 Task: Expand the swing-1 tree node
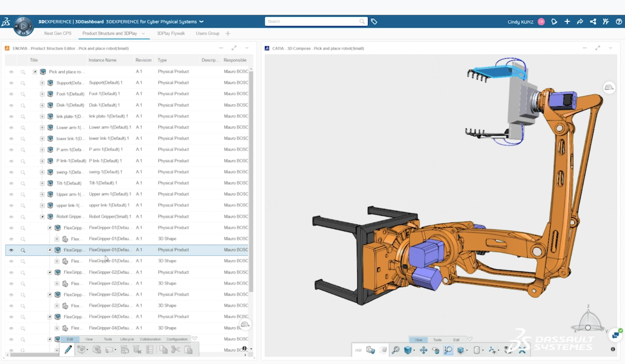pyautogui.click(x=42, y=172)
